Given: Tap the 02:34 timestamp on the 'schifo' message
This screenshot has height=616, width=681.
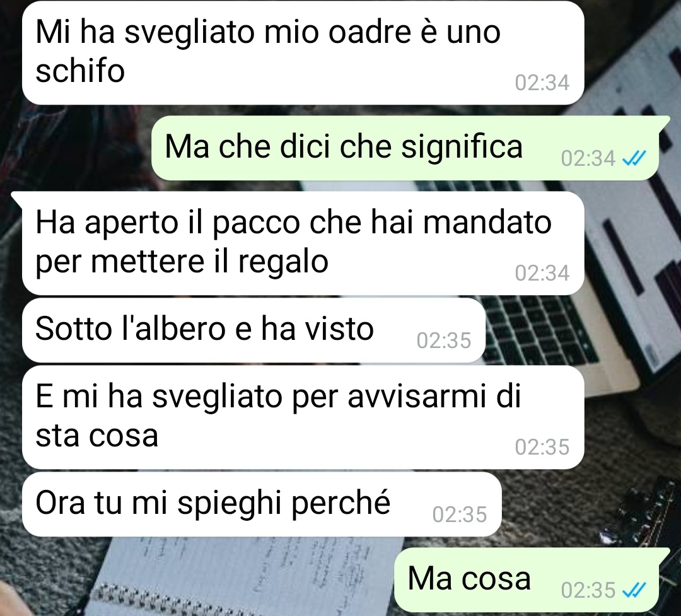Looking at the screenshot, I should (x=542, y=83).
